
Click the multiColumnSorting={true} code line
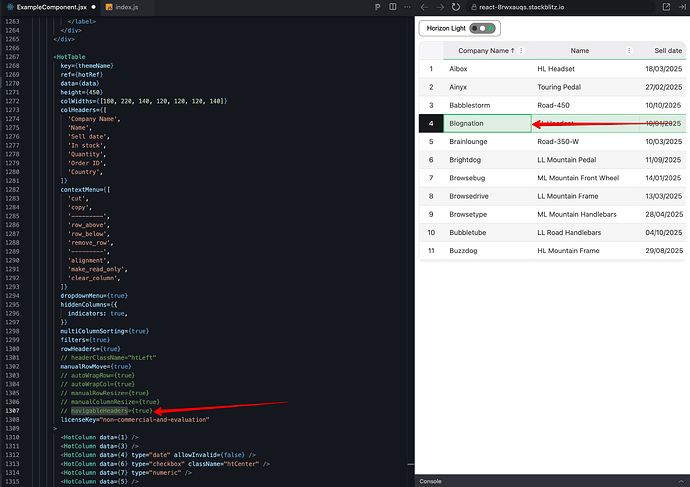click(104, 331)
